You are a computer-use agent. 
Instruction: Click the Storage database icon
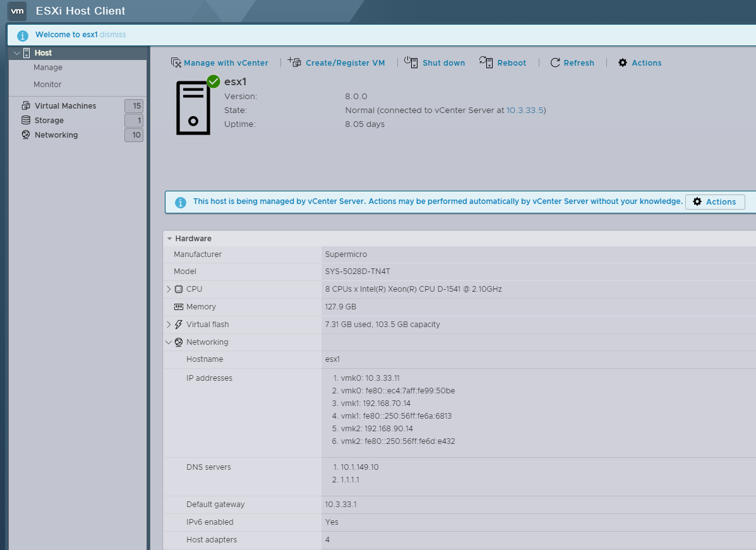[x=26, y=120]
